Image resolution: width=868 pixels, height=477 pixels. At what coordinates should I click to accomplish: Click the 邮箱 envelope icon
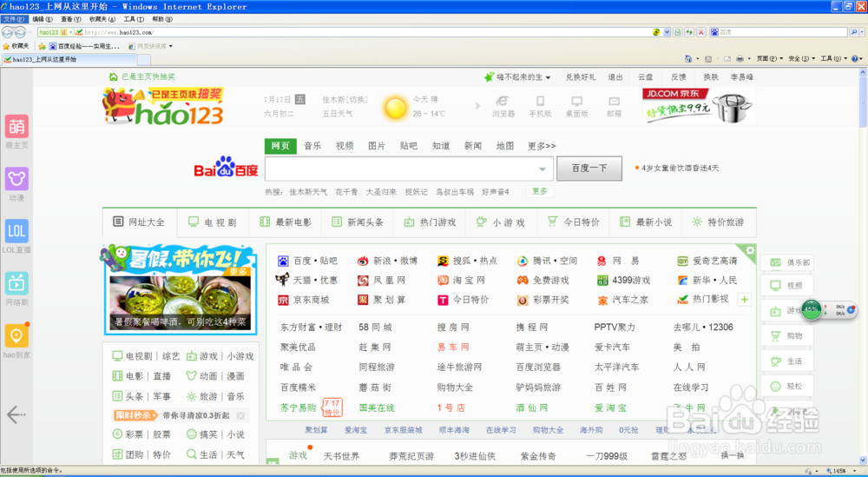coord(614,101)
